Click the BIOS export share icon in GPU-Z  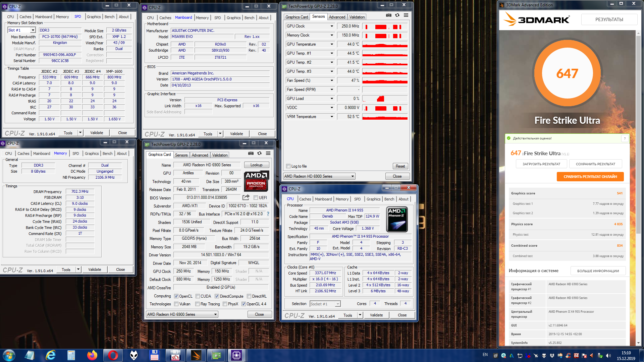(246, 197)
